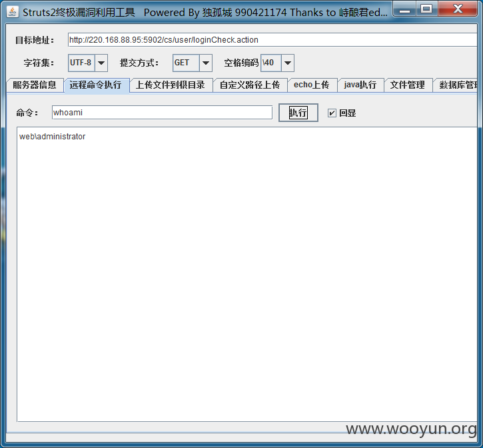Open the 提交方式 GET dropdown arrow
The height and width of the screenshot is (448, 483).
click(206, 63)
